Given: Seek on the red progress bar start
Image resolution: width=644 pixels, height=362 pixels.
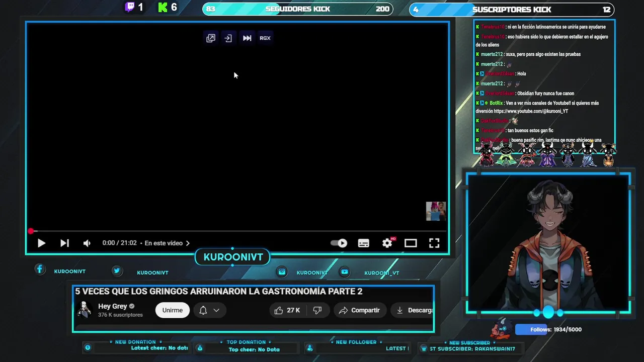Looking at the screenshot, I should pos(31,231).
